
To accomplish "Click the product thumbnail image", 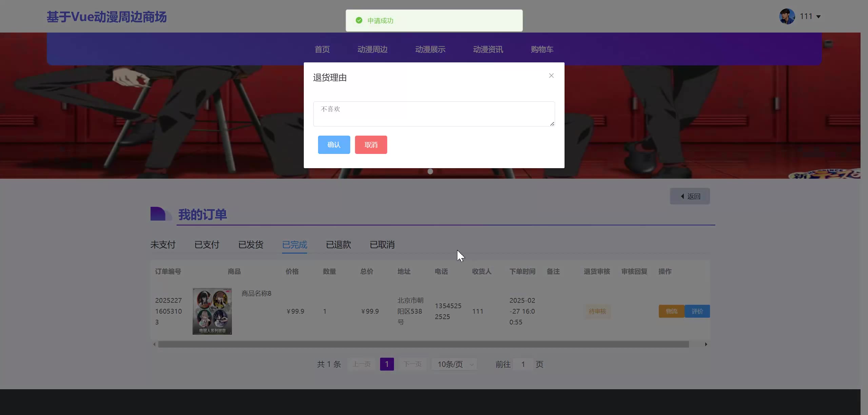I will point(212,311).
